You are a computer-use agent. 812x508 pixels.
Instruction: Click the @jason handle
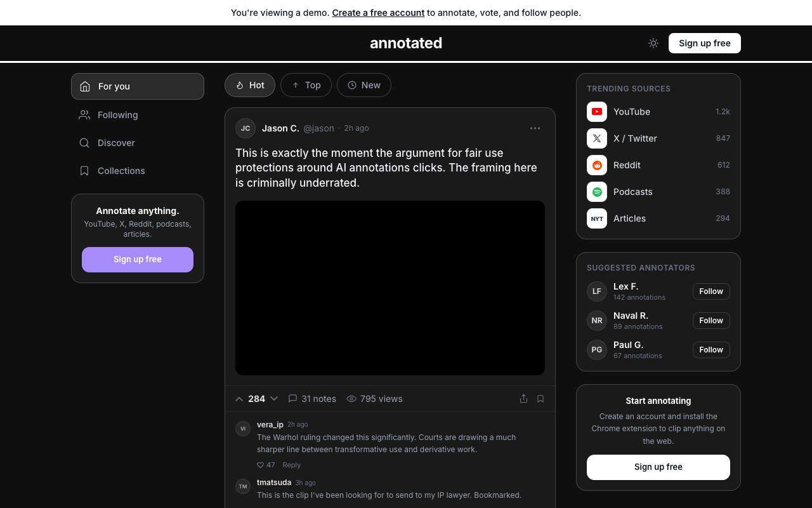(x=318, y=128)
